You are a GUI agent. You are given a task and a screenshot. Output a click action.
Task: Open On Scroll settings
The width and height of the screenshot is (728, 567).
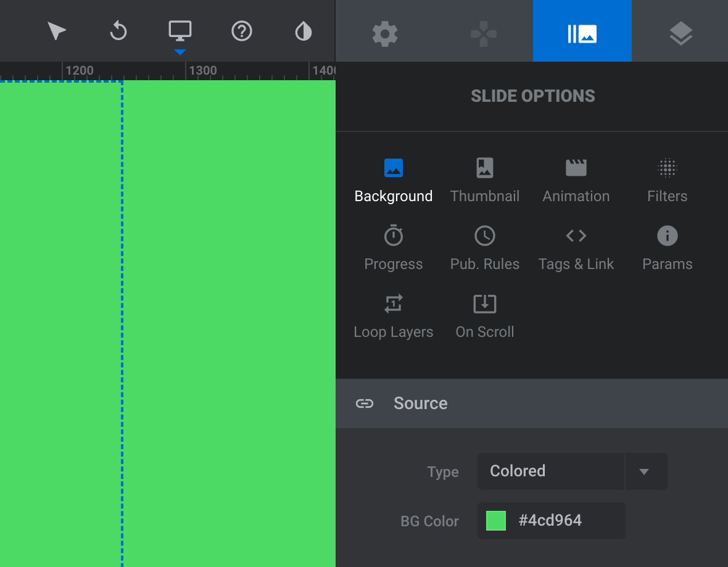point(485,317)
